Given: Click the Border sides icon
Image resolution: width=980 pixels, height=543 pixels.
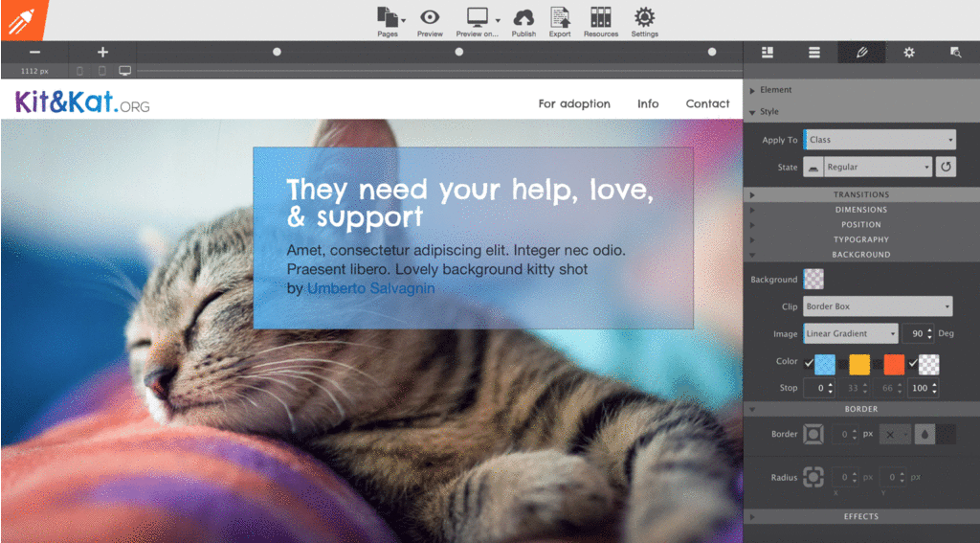Looking at the screenshot, I should pos(813,434).
